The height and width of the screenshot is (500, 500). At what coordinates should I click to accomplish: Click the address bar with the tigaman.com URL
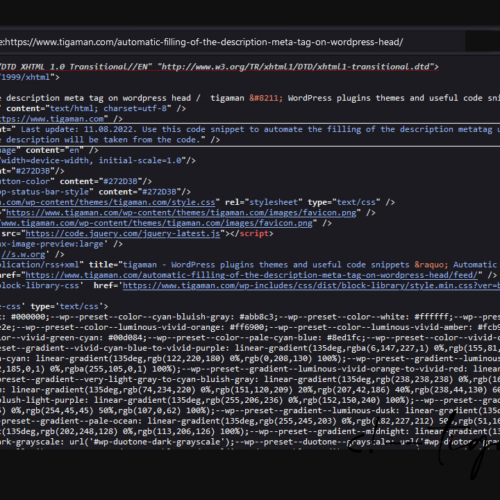click(x=232, y=42)
